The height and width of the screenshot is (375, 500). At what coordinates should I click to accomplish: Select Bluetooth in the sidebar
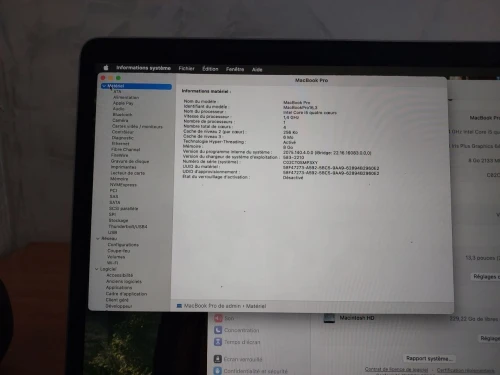[x=122, y=114]
